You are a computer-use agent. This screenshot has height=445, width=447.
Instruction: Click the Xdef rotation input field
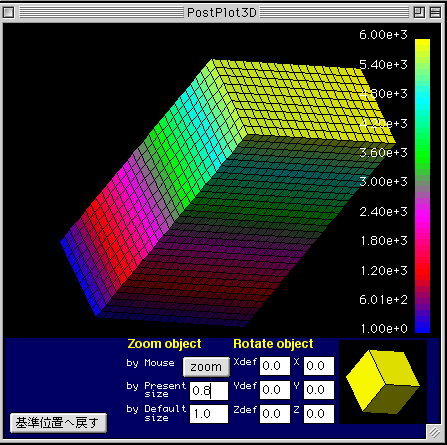point(275,366)
